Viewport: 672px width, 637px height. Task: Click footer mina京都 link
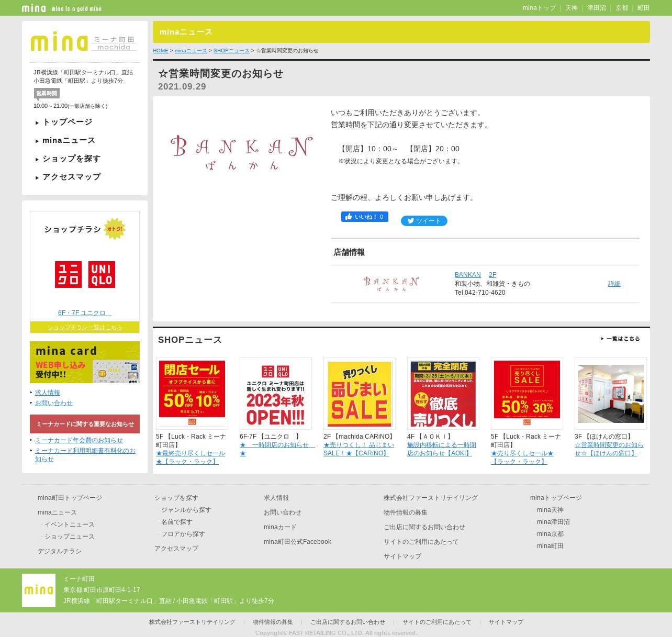(x=550, y=534)
